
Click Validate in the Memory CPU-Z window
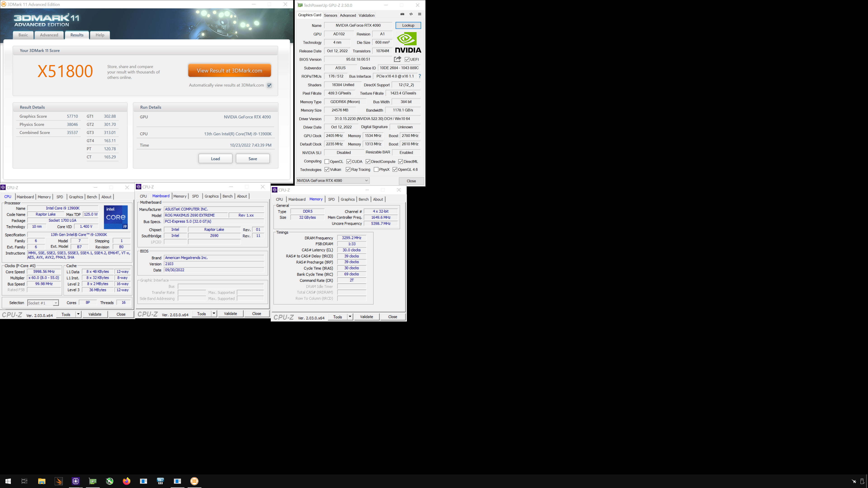(366, 317)
